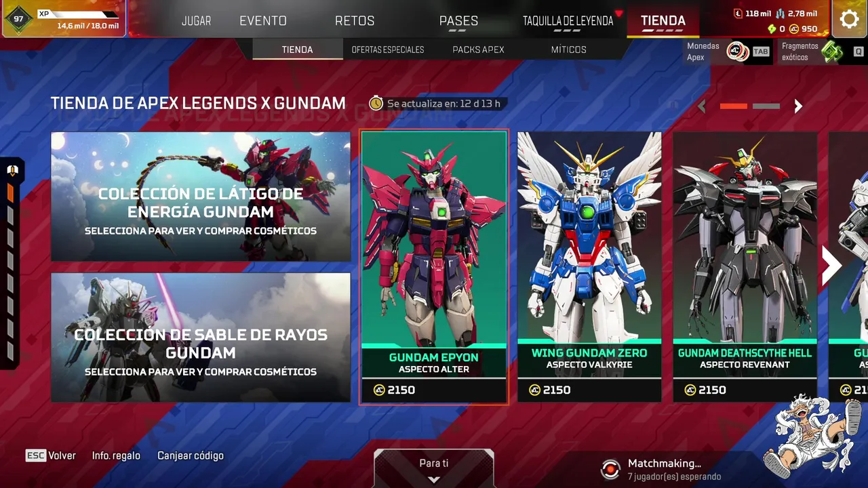Screen dimensions: 868x488
Task: Click Canjear código
Action: (191, 455)
